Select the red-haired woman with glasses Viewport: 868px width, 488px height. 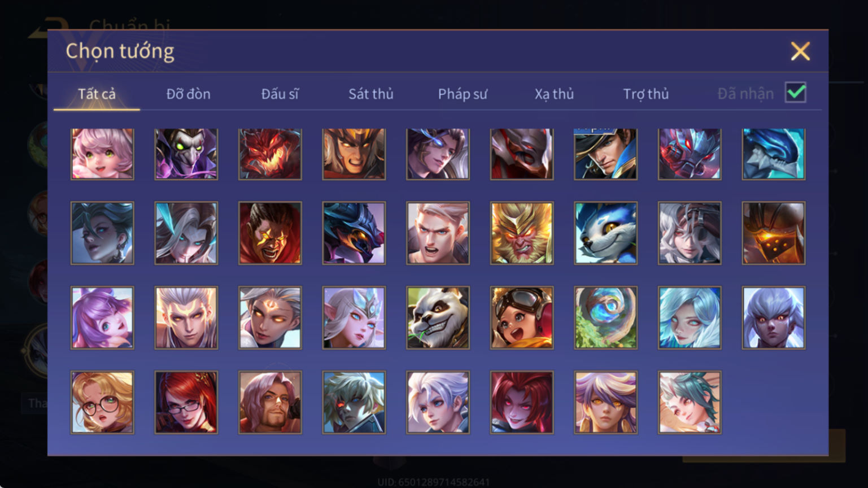(186, 402)
